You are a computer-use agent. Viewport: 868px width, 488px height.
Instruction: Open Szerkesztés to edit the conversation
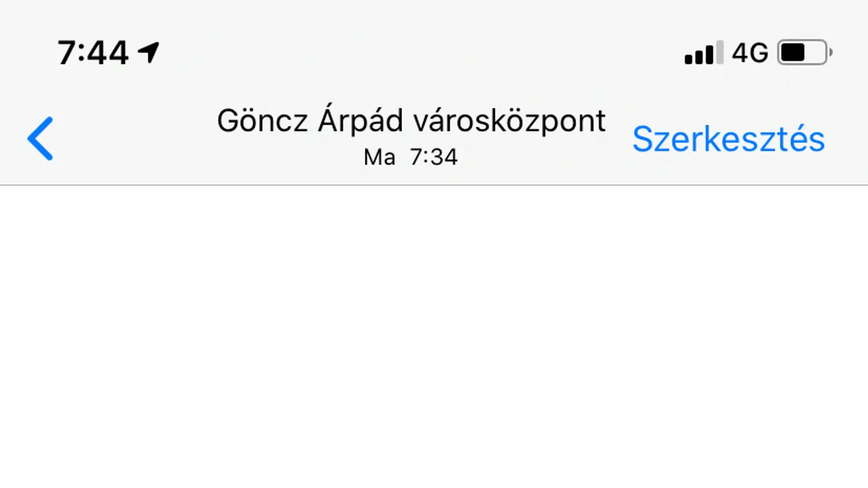click(x=728, y=138)
